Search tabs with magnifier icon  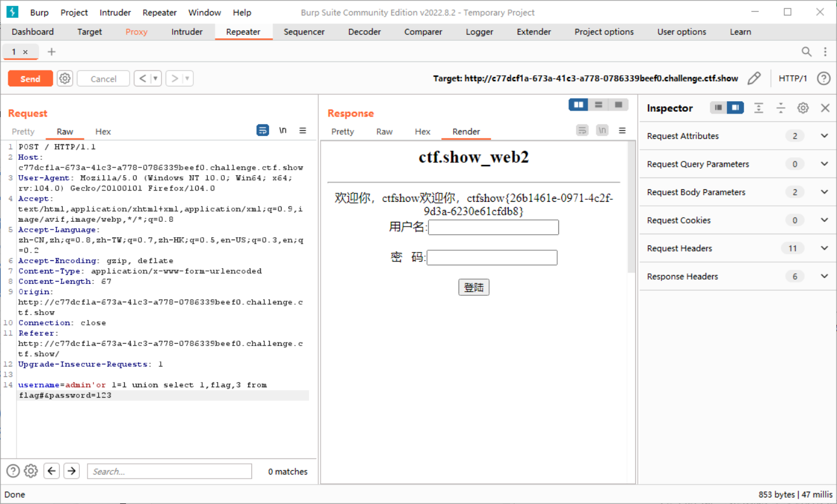click(806, 51)
